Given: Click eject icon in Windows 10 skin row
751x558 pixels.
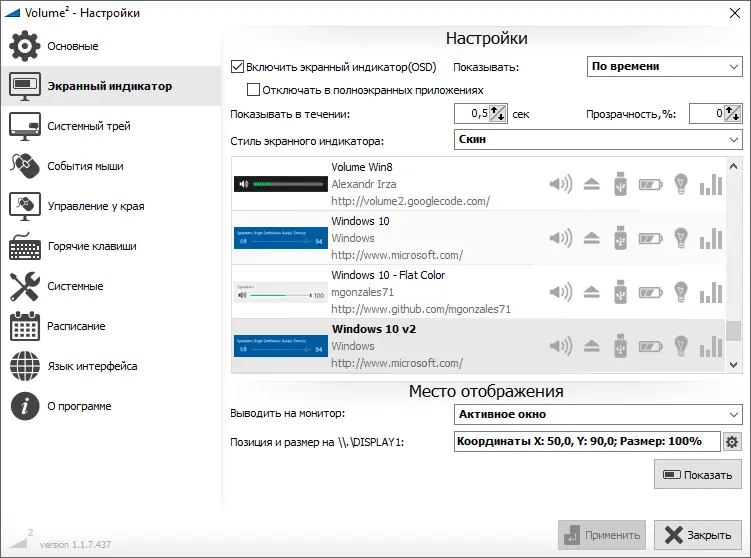Looking at the screenshot, I should 592,238.
